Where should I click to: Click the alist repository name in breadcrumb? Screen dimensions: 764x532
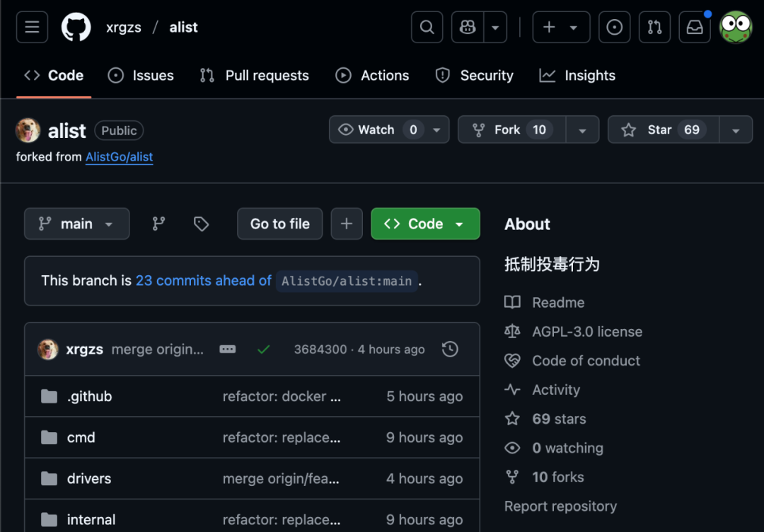tap(184, 28)
